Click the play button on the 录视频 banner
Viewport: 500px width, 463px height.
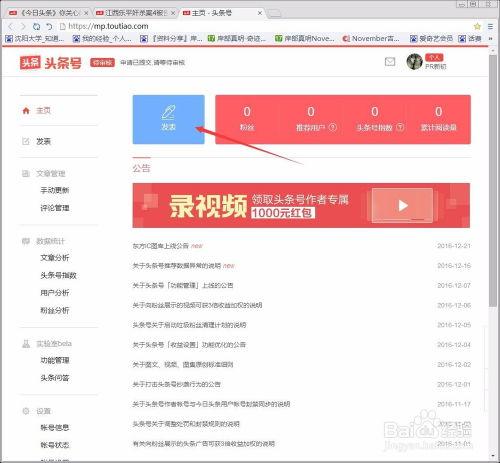tap(403, 206)
